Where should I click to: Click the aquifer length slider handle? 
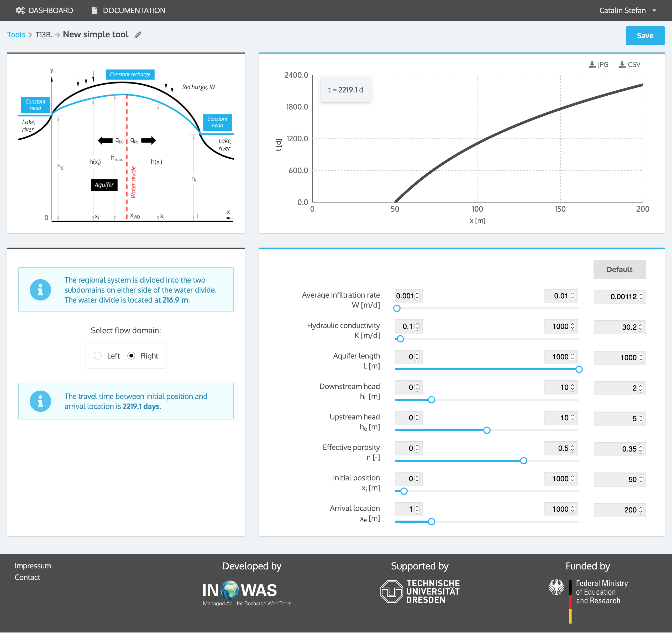[x=579, y=369]
